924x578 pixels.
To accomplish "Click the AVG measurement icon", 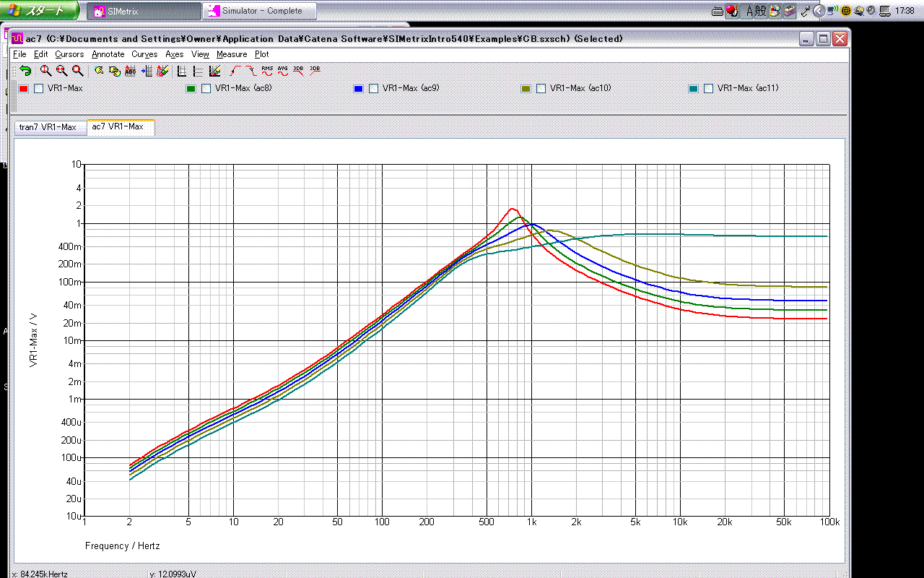I will click(282, 70).
